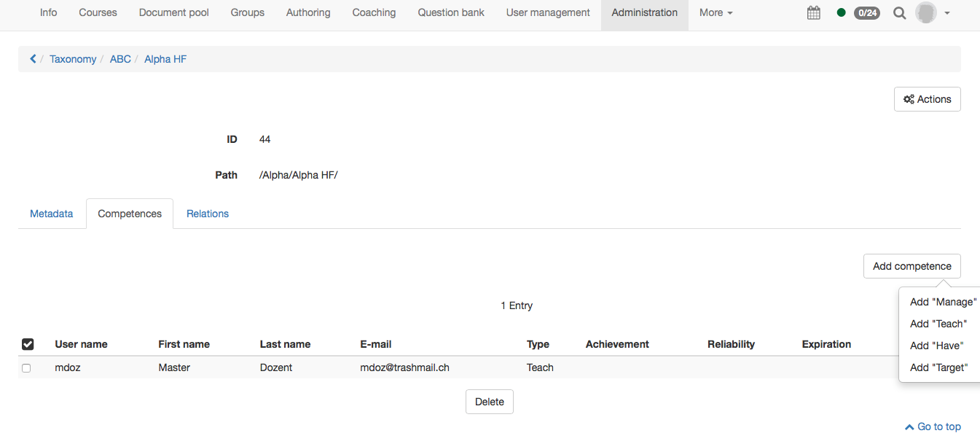
Task: Open the More dropdown menu
Action: click(x=715, y=12)
